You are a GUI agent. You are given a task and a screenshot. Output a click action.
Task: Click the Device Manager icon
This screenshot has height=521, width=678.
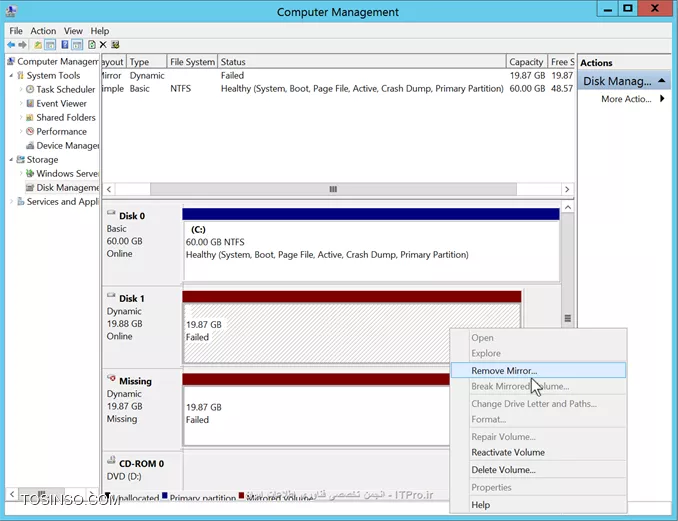30,146
